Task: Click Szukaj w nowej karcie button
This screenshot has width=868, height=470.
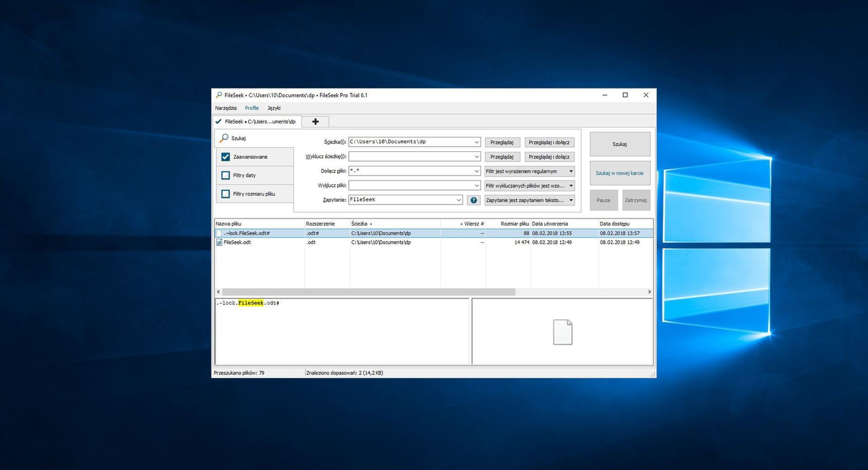Action: [620, 173]
